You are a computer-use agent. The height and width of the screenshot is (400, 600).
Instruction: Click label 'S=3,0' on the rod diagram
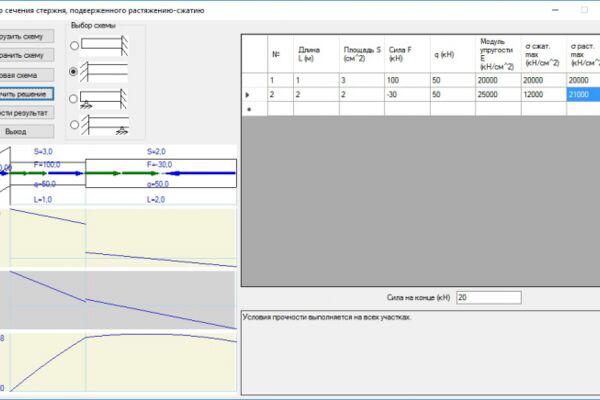43,152
